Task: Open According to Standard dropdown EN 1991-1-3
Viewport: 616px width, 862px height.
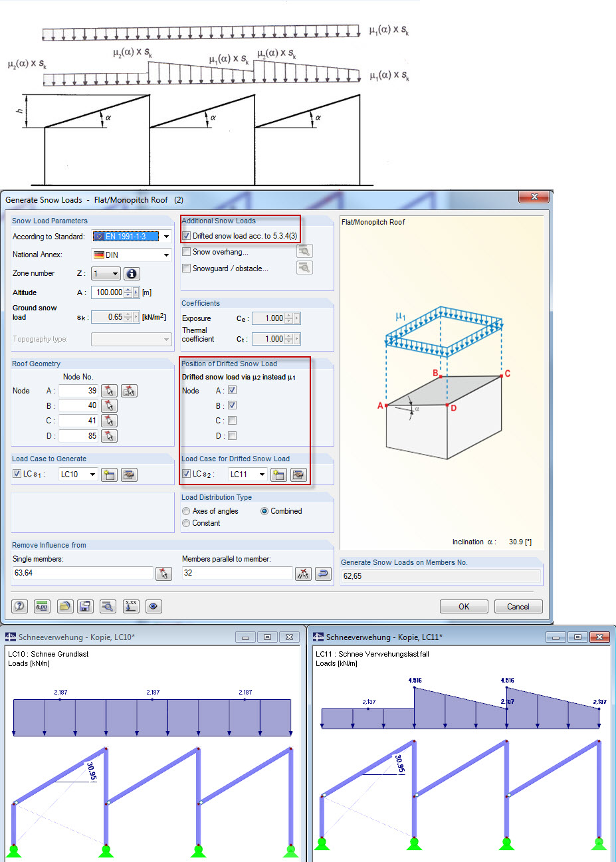Action: [166, 237]
